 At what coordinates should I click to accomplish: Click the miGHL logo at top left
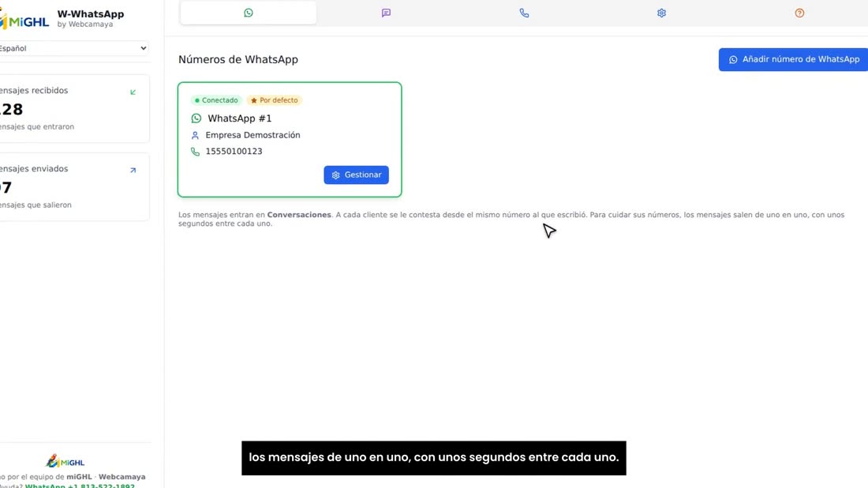pyautogui.click(x=25, y=20)
